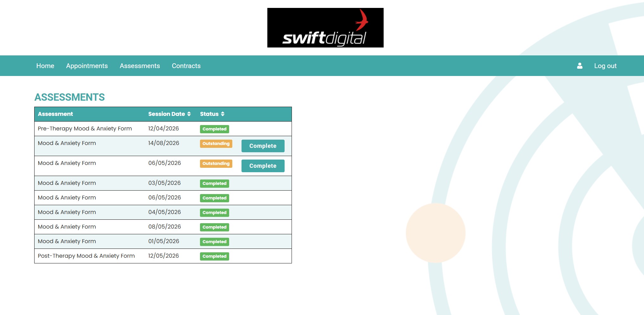Click the ASSESSMENTS page heading
Viewport: 644px width, 315px height.
69,97
